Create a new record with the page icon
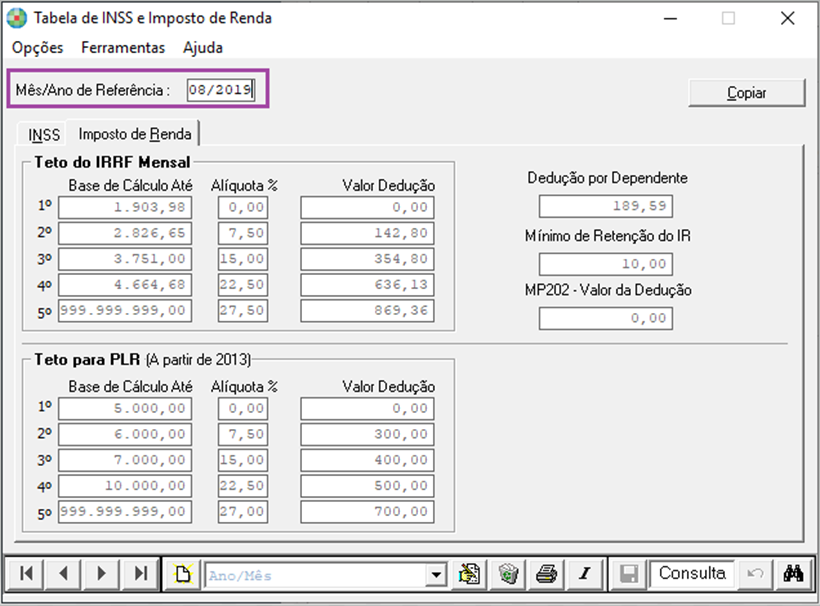This screenshot has height=606, width=820. (x=183, y=574)
